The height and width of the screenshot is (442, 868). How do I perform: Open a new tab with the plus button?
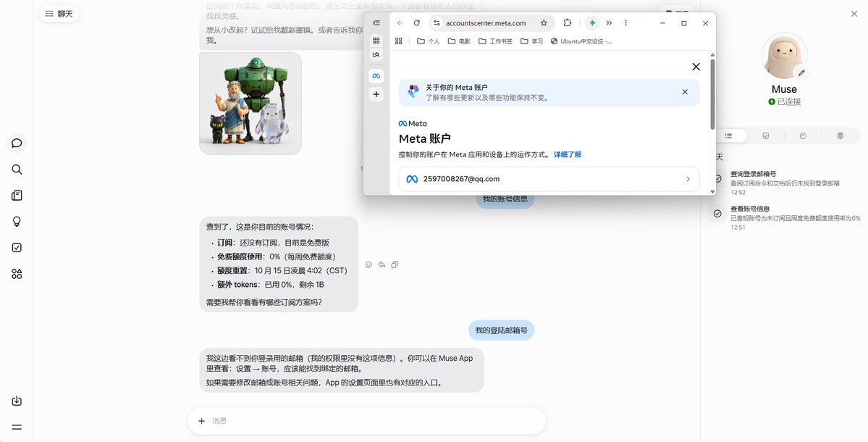pos(376,94)
